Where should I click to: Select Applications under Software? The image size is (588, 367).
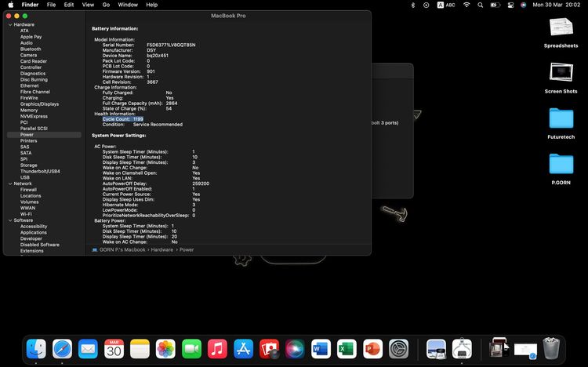34,233
